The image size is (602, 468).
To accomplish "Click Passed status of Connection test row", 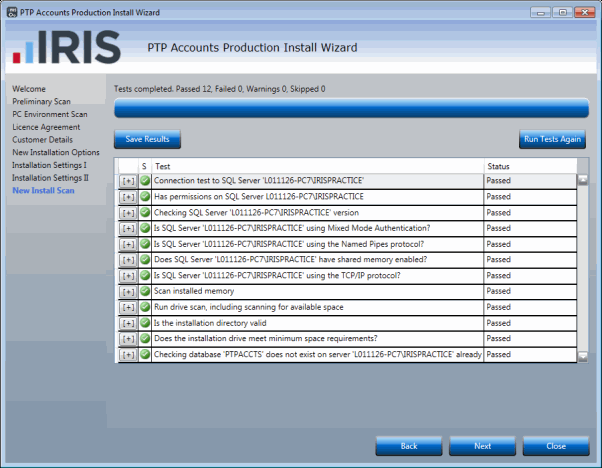I will pyautogui.click(x=498, y=180).
